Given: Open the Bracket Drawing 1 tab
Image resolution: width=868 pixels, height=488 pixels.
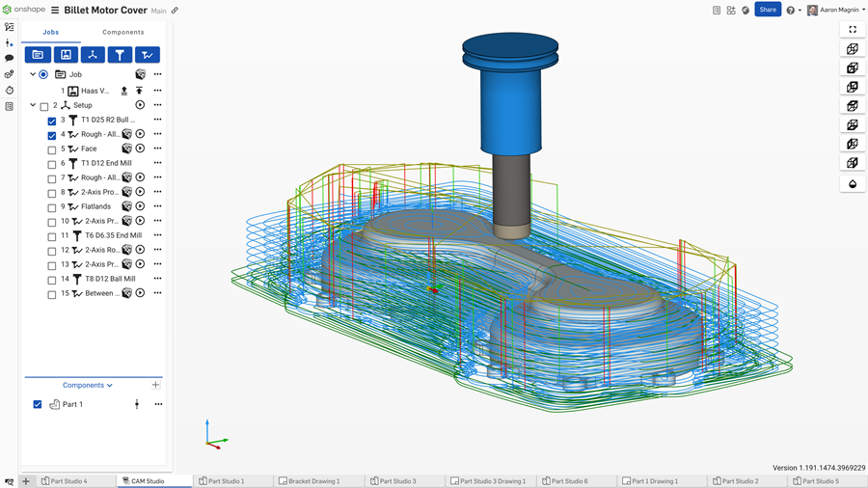Looking at the screenshot, I should point(310,480).
